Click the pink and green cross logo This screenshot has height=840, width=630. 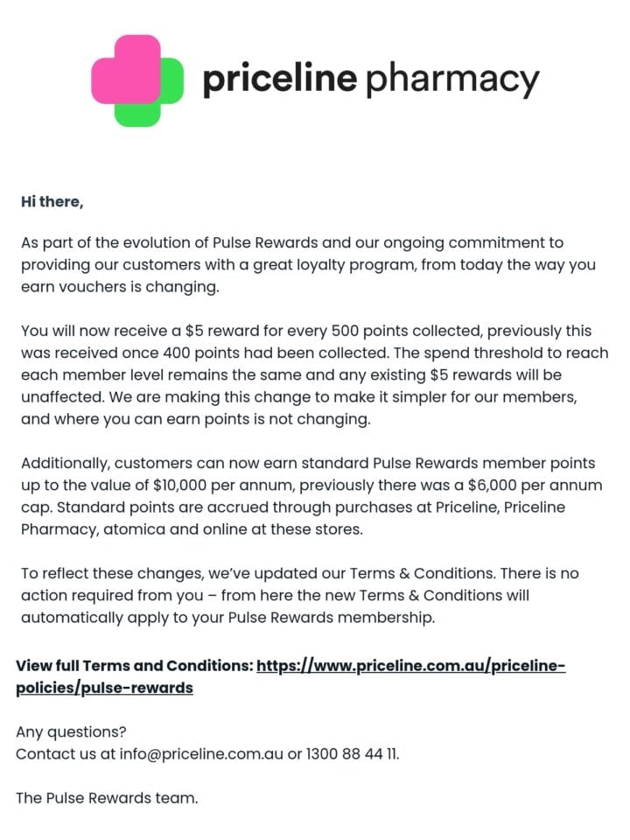[x=137, y=80]
